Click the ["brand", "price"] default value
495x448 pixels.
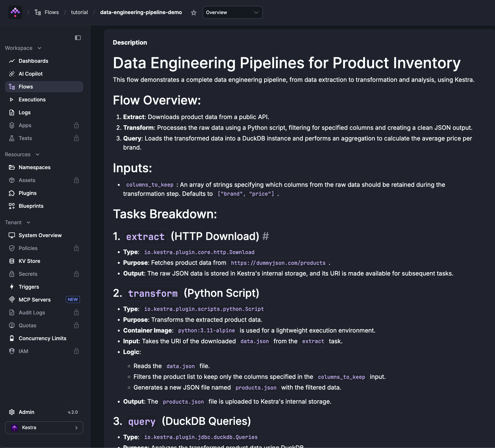point(246,194)
